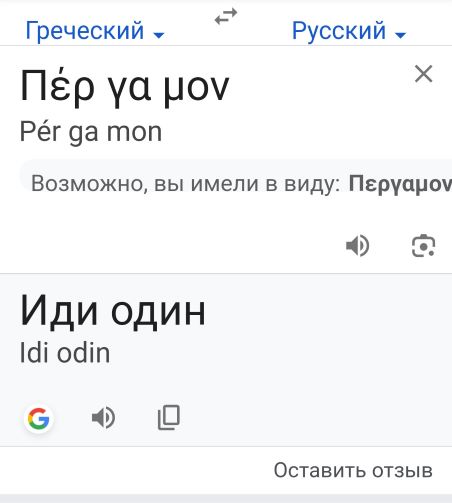452x503 pixels.
Task: Play Russian translation audio
Action: pos(103,417)
